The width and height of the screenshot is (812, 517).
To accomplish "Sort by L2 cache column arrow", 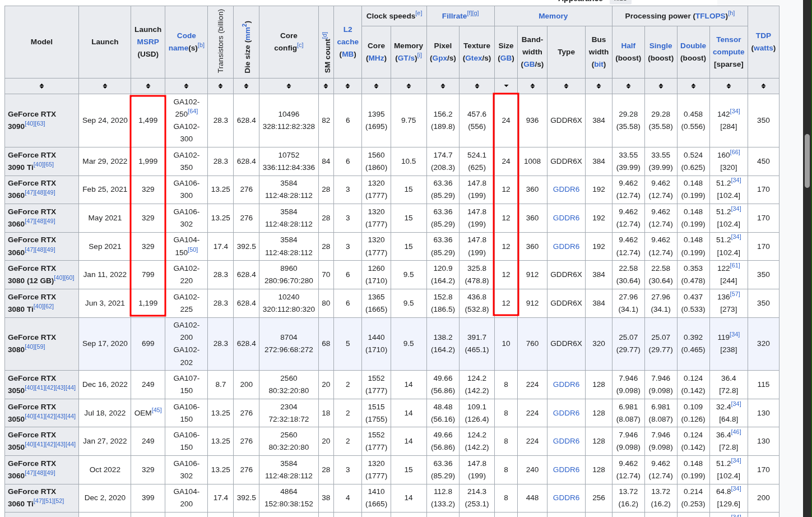I will click(x=347, y=86).
